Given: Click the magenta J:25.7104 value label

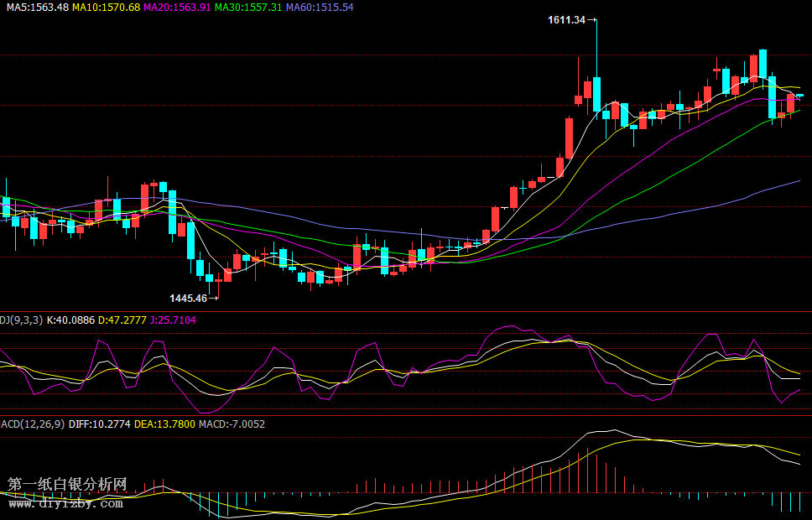Looking at the screenshot, I should pyautogui.click(x=173, y=320).
